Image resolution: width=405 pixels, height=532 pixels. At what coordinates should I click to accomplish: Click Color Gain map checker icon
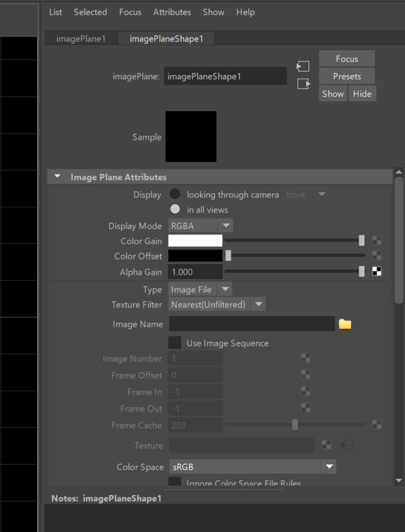coord(376,241)
